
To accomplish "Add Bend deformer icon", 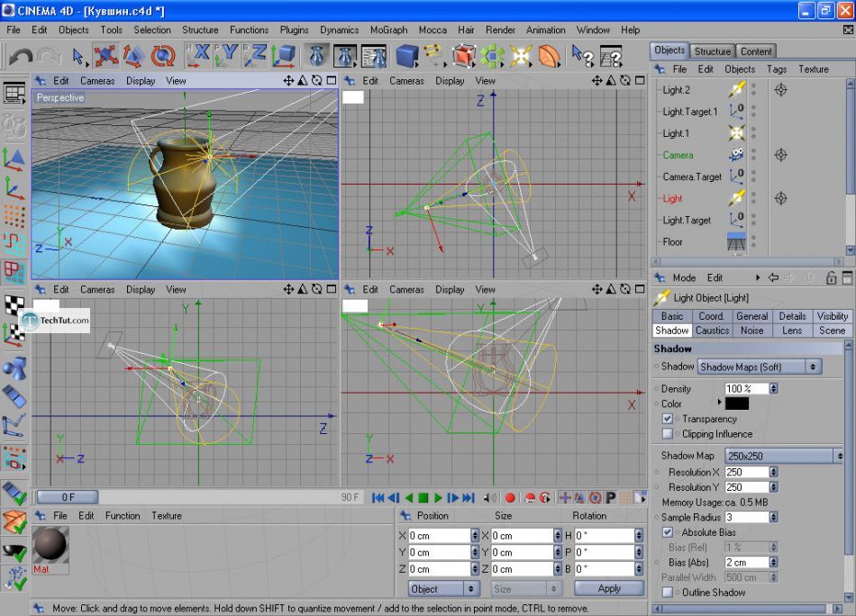I will point(550,56).
